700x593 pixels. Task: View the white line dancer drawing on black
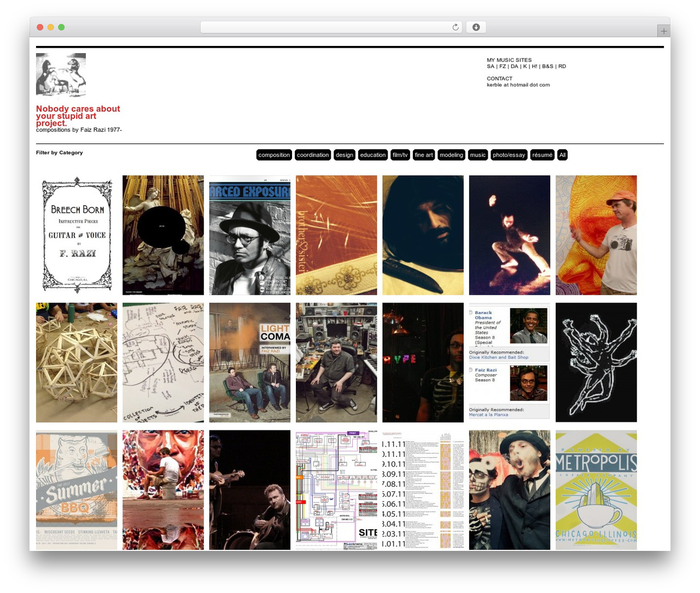point(596,363)
